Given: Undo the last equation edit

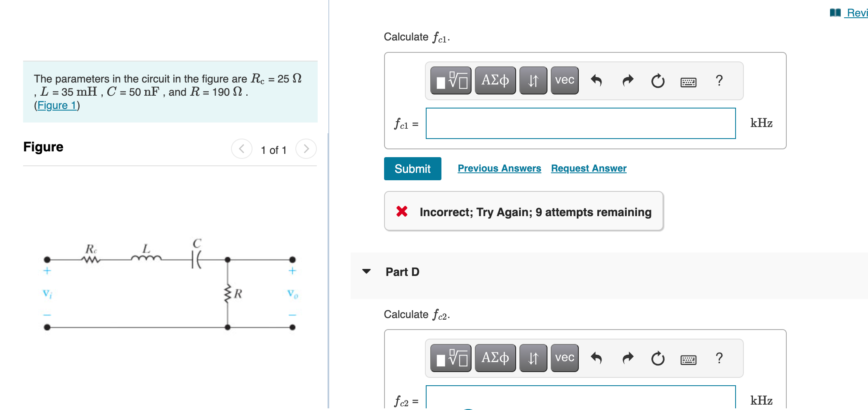Looking at the screenshot, I should coord(597,80).
